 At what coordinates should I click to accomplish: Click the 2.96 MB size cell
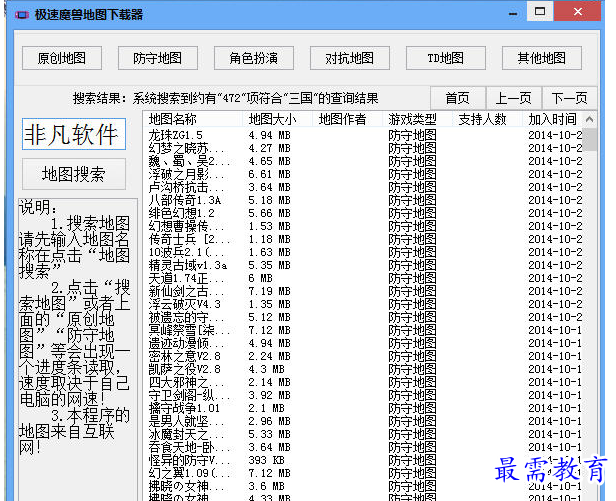(x=270, y=421)
